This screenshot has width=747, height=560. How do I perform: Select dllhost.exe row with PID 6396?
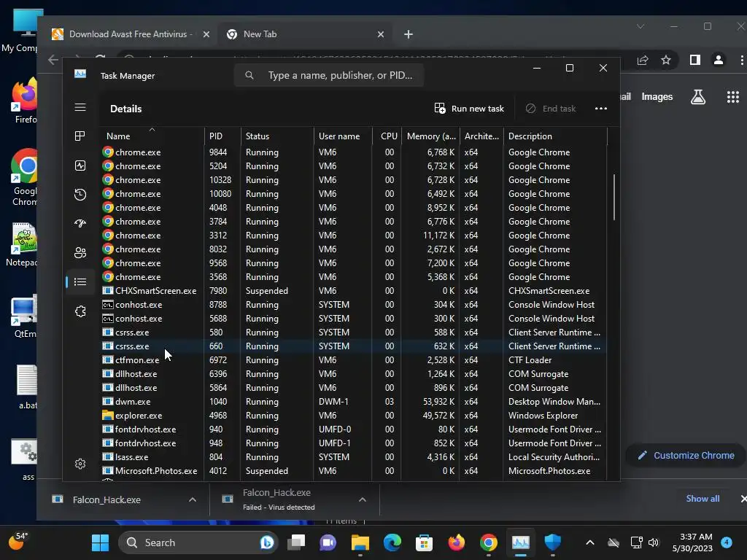pyautogui.click(x=354, y=374)
